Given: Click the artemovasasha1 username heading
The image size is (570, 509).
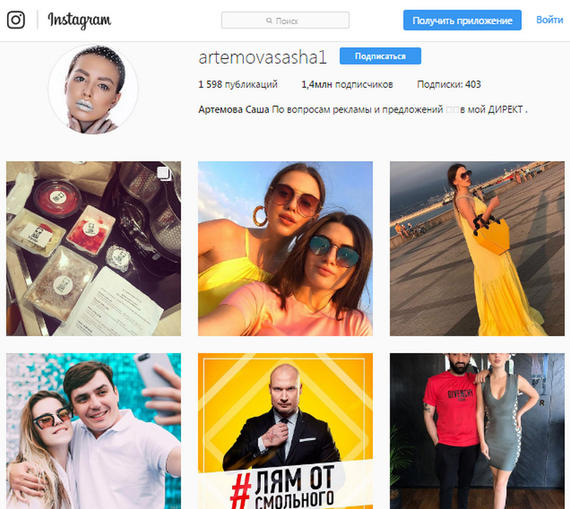Looking at the screenshot, I should (262, 57).
